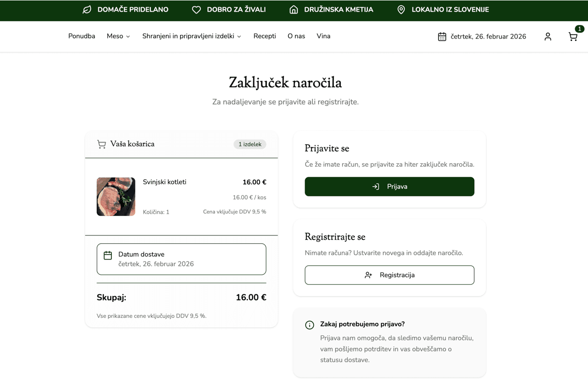This screenshot has width=588, height=379.
Task: Click the calendar icon in the Datum dostave box
Action: 107,254
